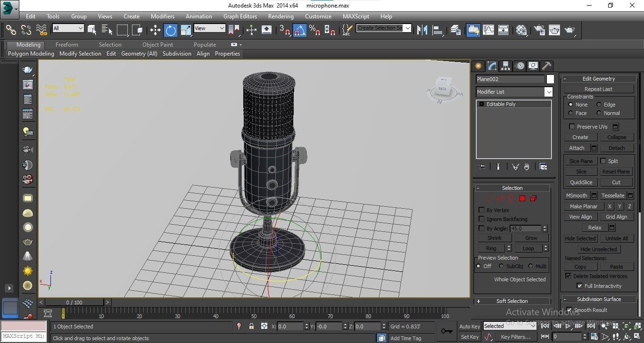Click the Bind to Space Warp icon
This screenshot has height=343, width=644.
pos(42,30)
